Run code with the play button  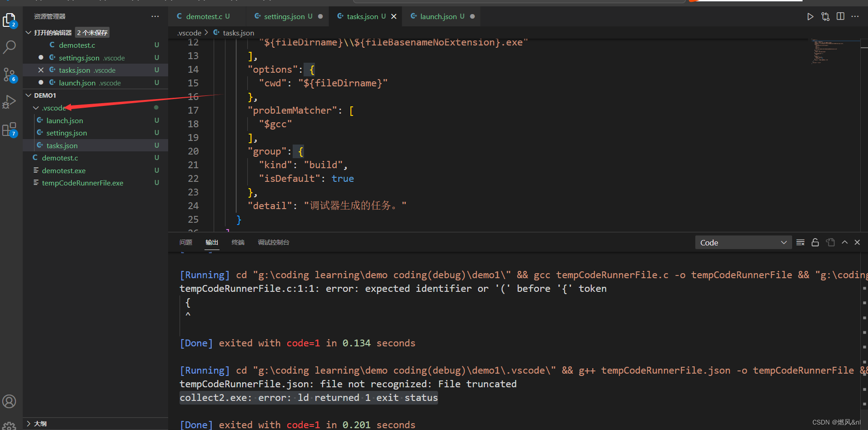[x=810, y=16]
